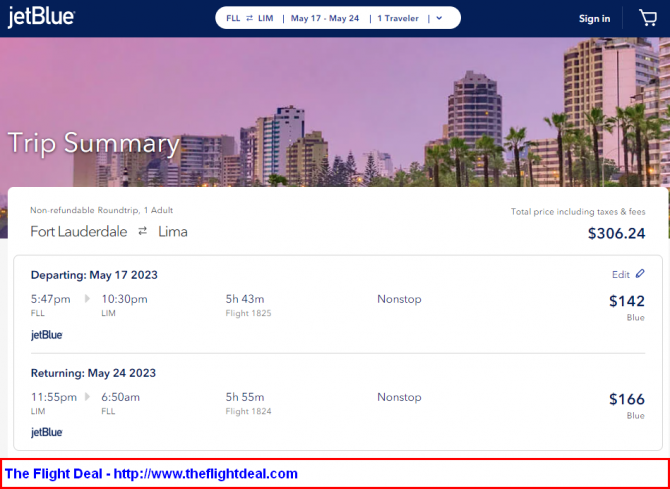Click the jetBlue logo in the header
Image resolution: width=670 pixels, height=489 pixels.
point(41,18)
